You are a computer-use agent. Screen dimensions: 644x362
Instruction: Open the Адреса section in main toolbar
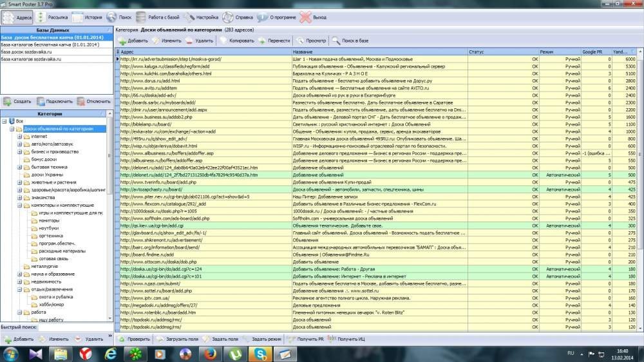coord(17,17)
